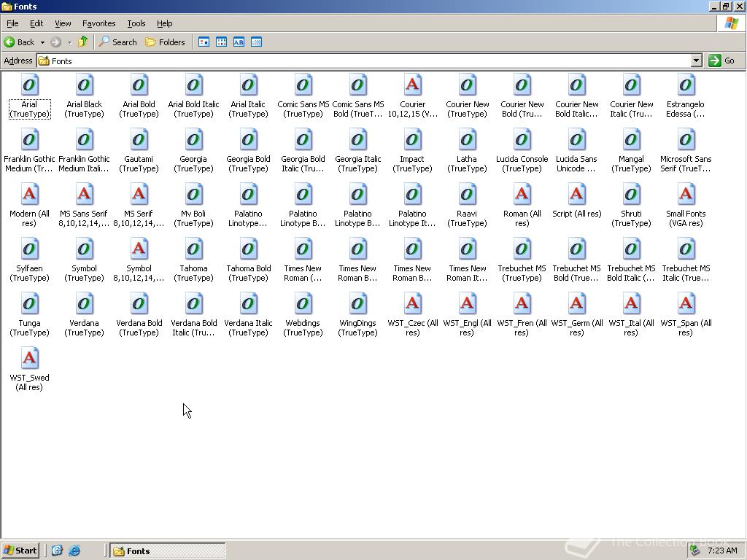Select the Palatino Linotype font icon
This screenshot has width=747, height=560.
tap(249, 195)
